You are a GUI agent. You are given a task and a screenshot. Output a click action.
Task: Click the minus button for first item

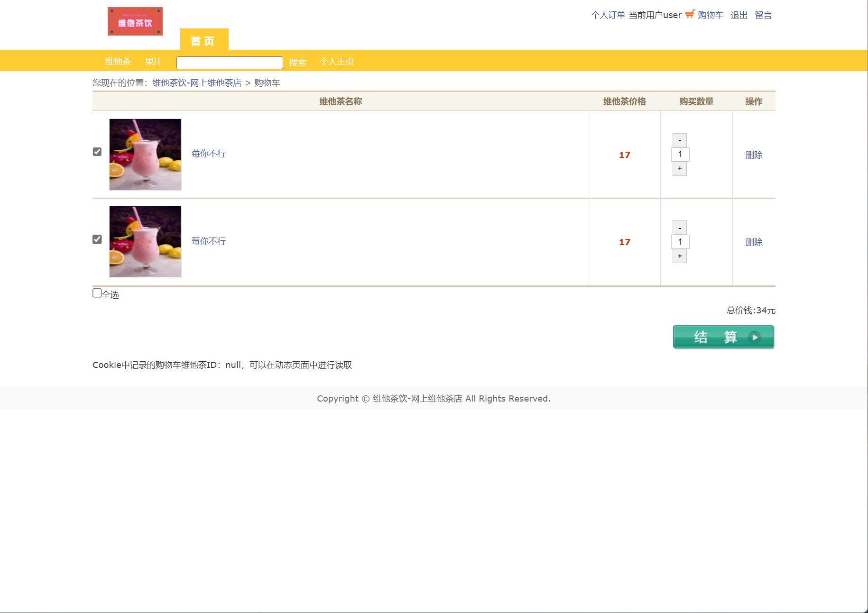point(679,140)
